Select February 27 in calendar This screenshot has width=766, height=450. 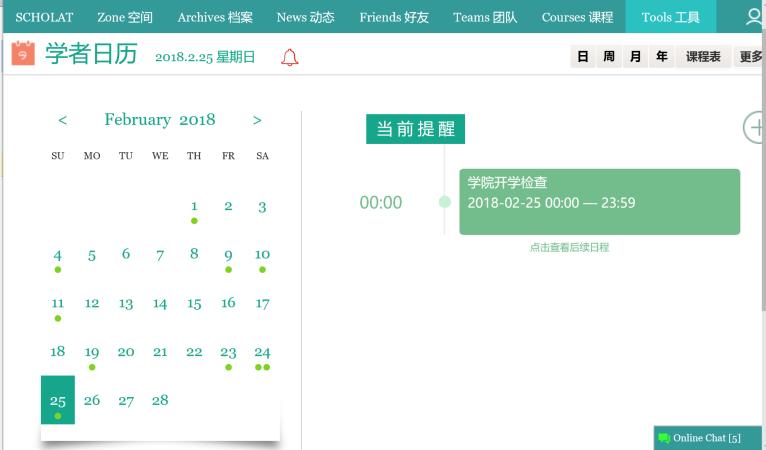coord(126,401)
